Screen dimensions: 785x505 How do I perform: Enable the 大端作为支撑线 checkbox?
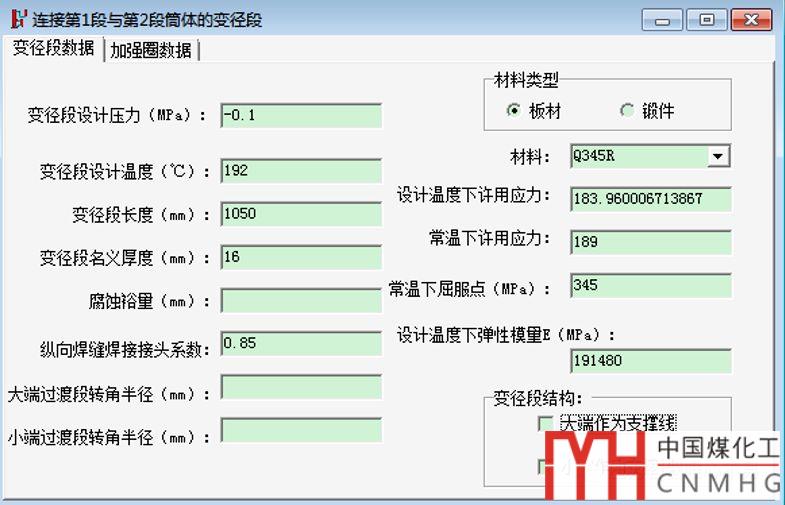545,423
